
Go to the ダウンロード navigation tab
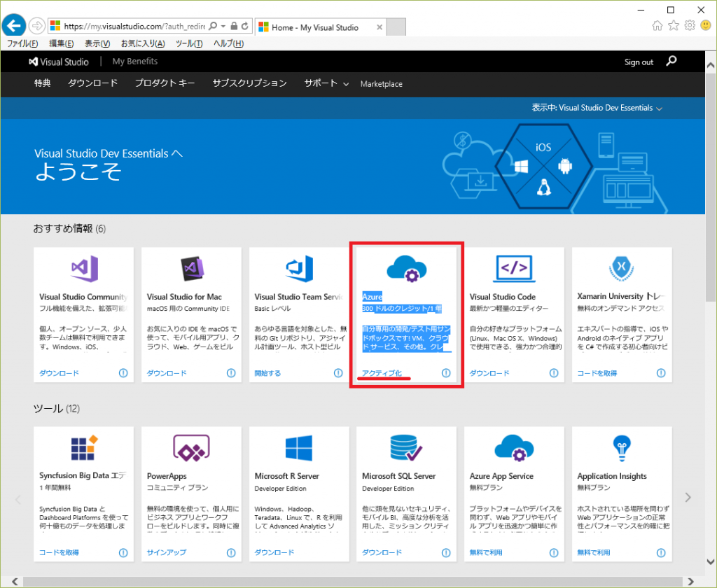(93, 83)
